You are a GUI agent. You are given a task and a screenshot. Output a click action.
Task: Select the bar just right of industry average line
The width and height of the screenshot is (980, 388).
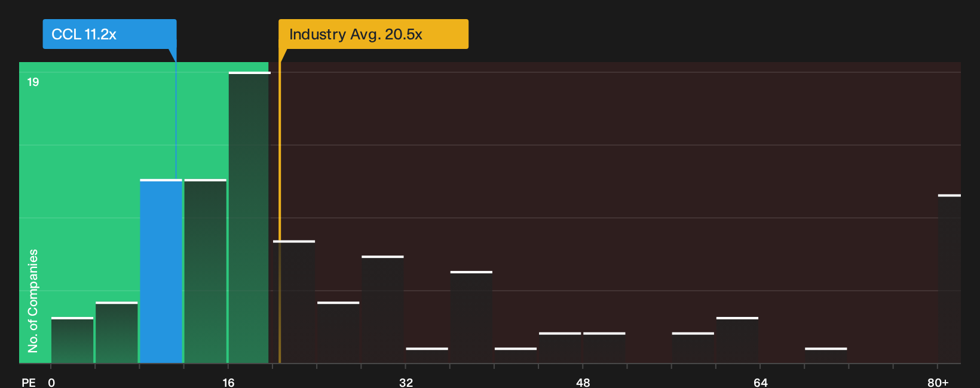pyautogui.click(x=294, y=301)
